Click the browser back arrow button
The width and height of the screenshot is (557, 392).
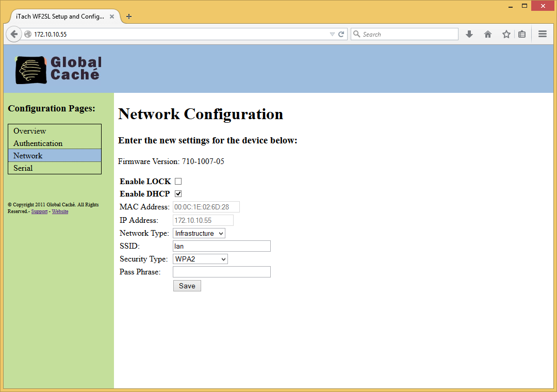[x=14, y=34]
